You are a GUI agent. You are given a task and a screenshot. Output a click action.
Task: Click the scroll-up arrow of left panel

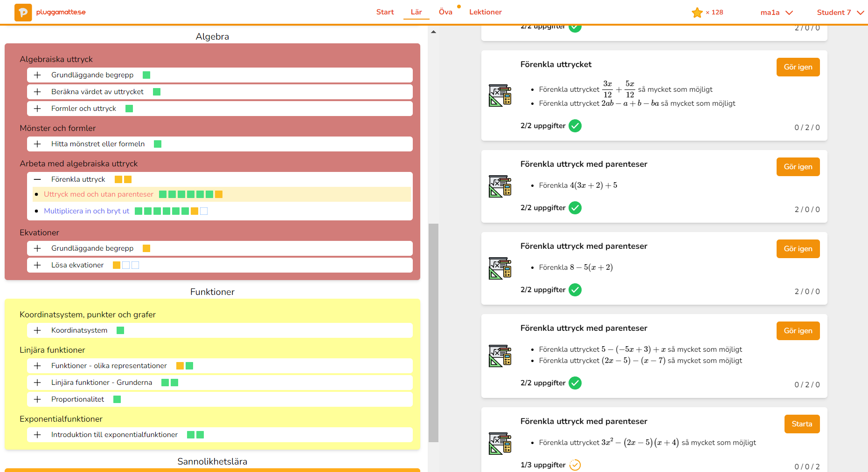(x=433, y=32)
